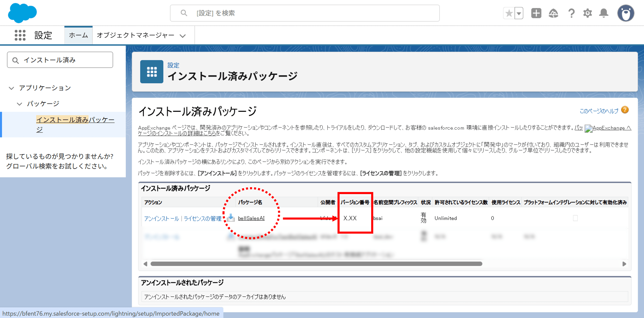Click the Trailhead guidance icon

pyautogui.click(x=553, y=13)
